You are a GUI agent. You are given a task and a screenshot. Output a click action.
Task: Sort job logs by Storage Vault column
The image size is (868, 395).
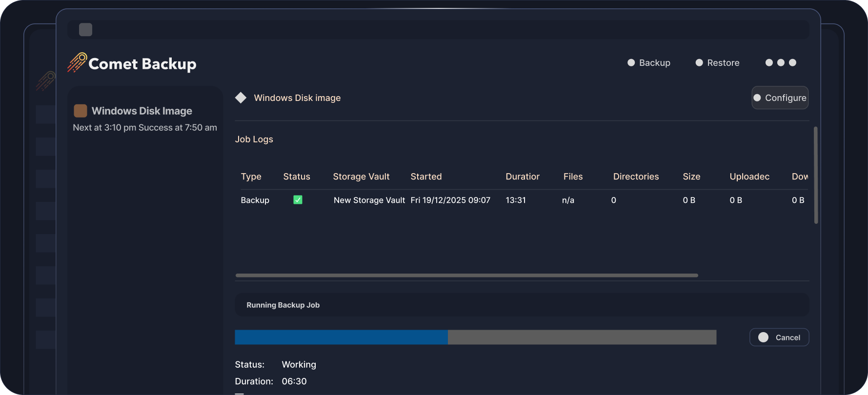(361, 177)
